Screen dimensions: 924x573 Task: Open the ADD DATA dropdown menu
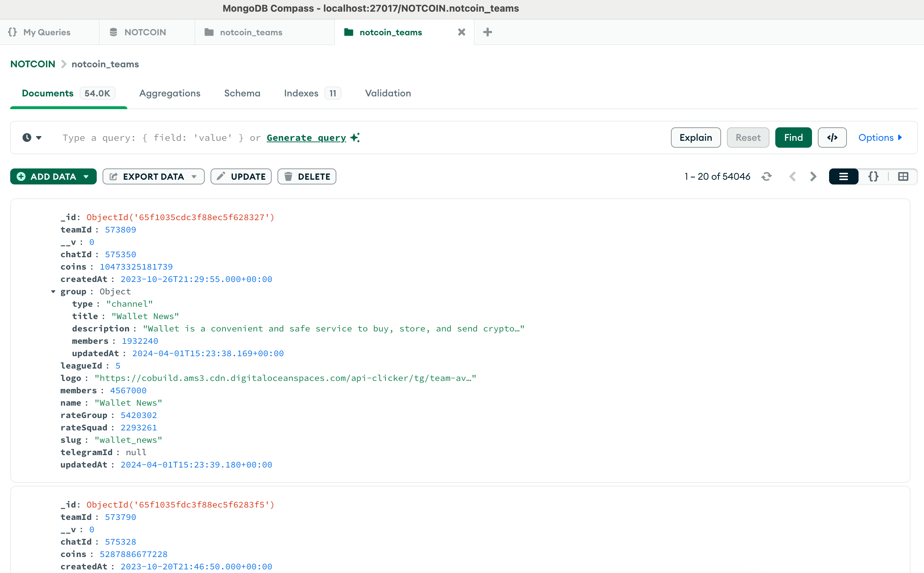point(86,176)
